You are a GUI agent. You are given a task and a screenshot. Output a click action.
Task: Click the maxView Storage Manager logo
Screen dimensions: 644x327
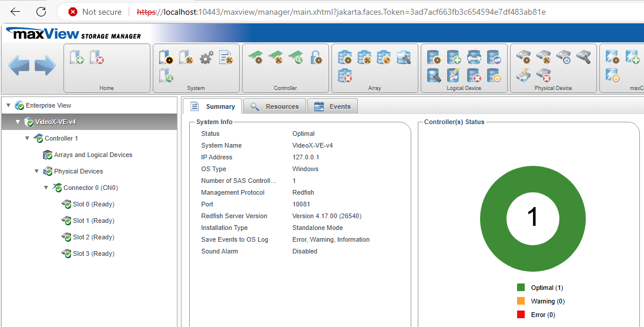click(73, 34)
